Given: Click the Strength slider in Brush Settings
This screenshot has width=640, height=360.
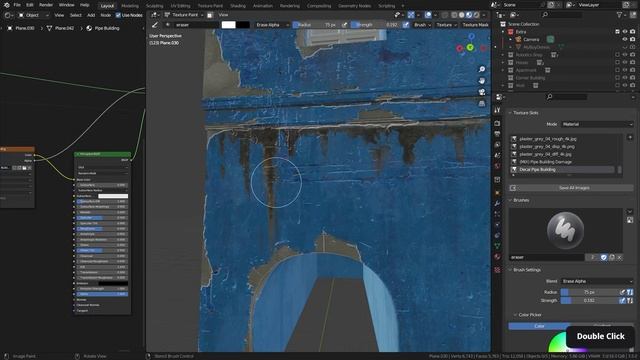Looking at the screenshot, I should [589, 300].
